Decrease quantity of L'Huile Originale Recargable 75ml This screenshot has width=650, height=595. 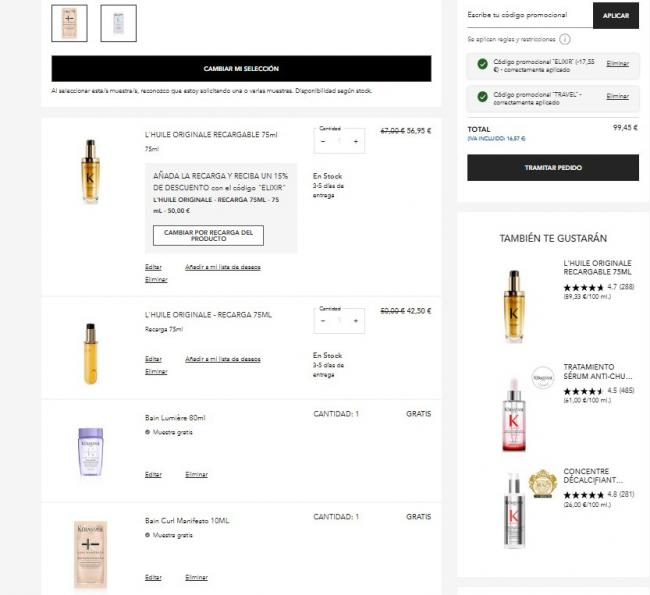[323, 141]
